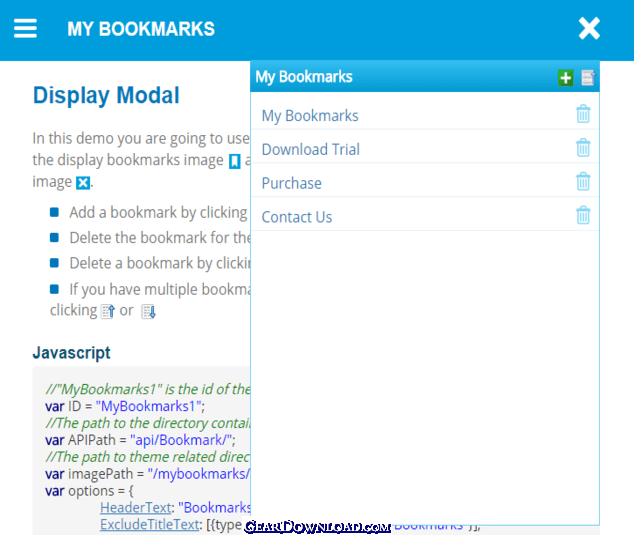This screenshot has height=535, width=634.
Task: Delete the Contact Us bookmark
Action: tap(583, 216)
